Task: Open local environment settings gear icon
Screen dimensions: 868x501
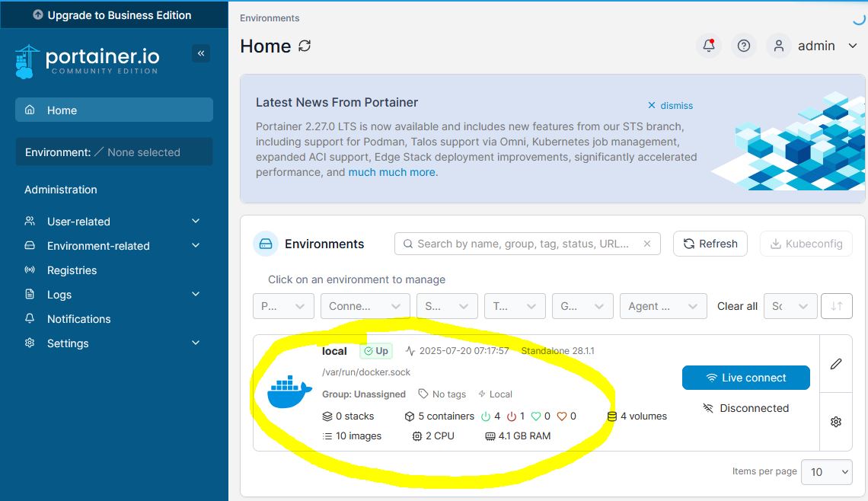Action: [836, 422]
